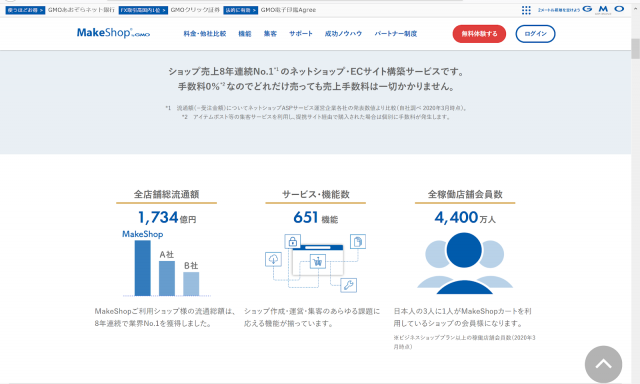Viewport: 640px width, 384px height.
Task: Click the 流通総額 description paragraph
Action: pyautogui.click(x=166, y=317)
